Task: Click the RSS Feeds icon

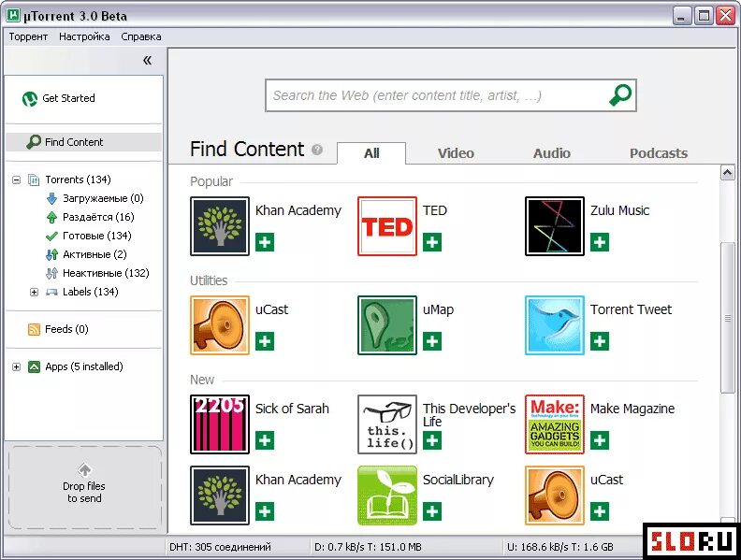Action: click(34, 329)
